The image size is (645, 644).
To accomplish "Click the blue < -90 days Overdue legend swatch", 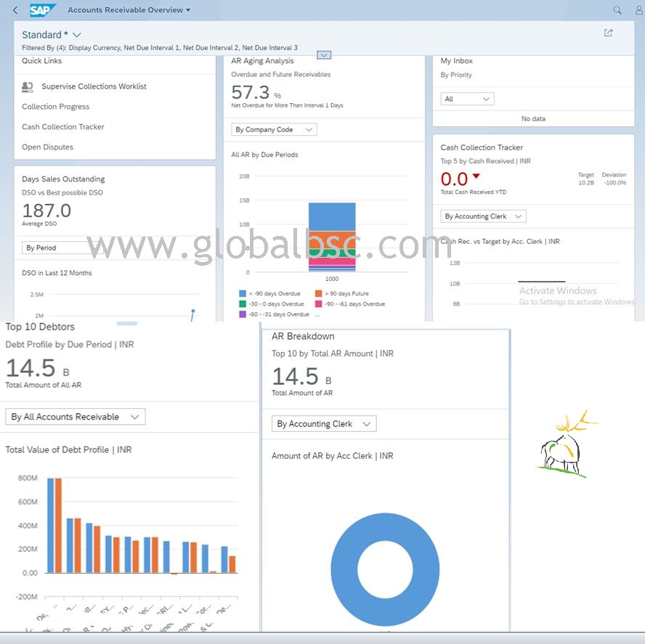I will [x=243, y=294].
